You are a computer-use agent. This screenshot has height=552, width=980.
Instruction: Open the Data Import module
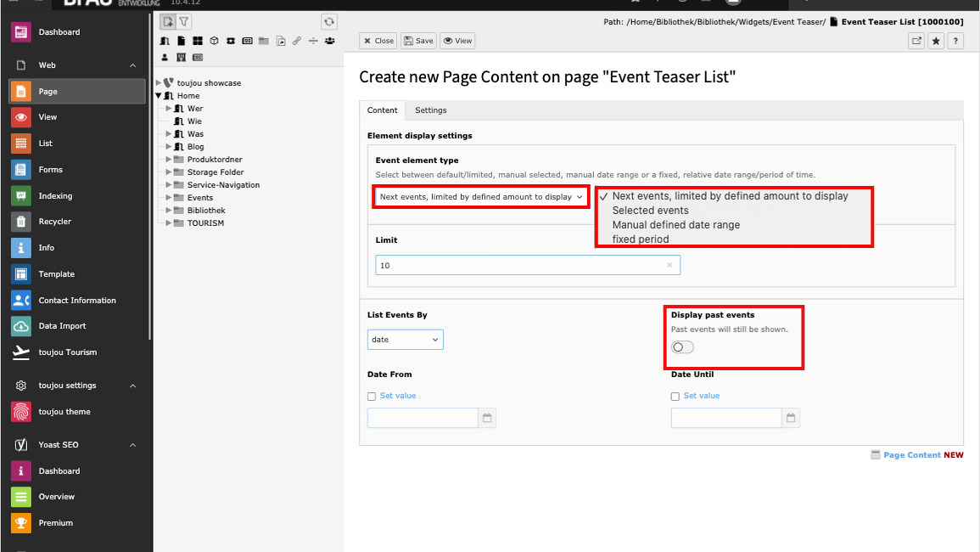(62, 326)
